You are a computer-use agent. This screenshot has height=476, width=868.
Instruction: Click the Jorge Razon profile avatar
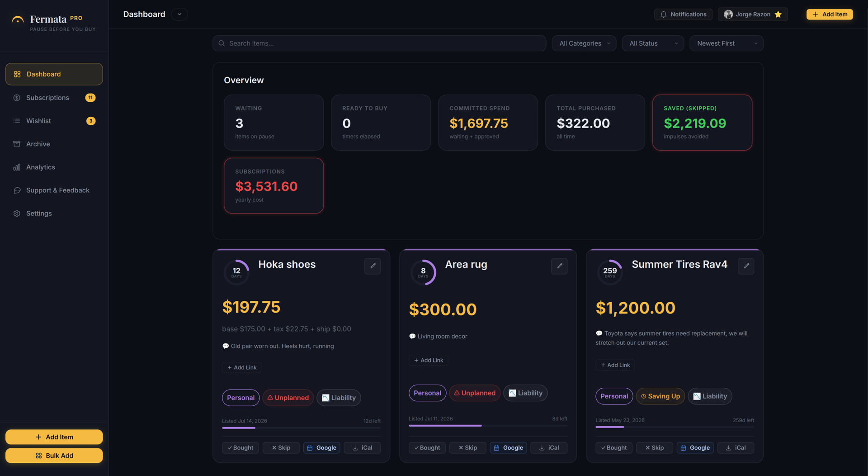(728, 14)
